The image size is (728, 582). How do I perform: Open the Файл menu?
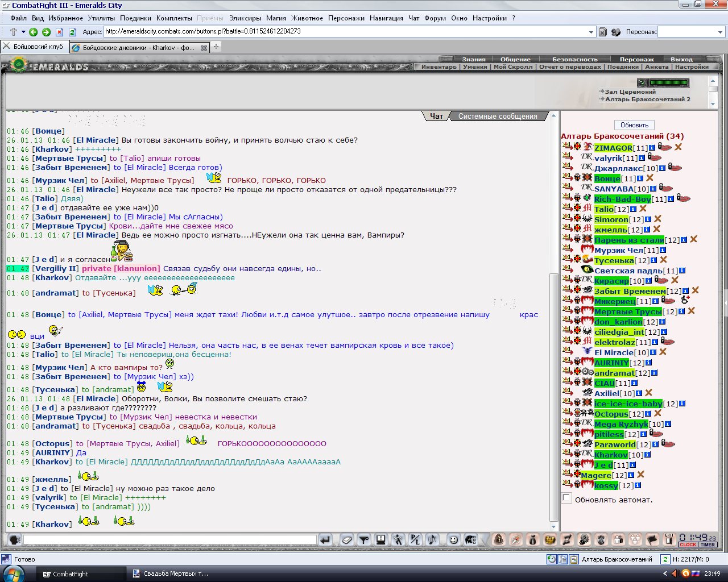(18, 18)
